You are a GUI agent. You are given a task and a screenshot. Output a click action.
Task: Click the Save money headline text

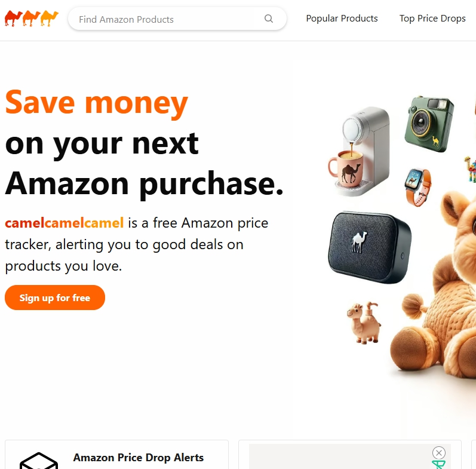pos(97,103)
